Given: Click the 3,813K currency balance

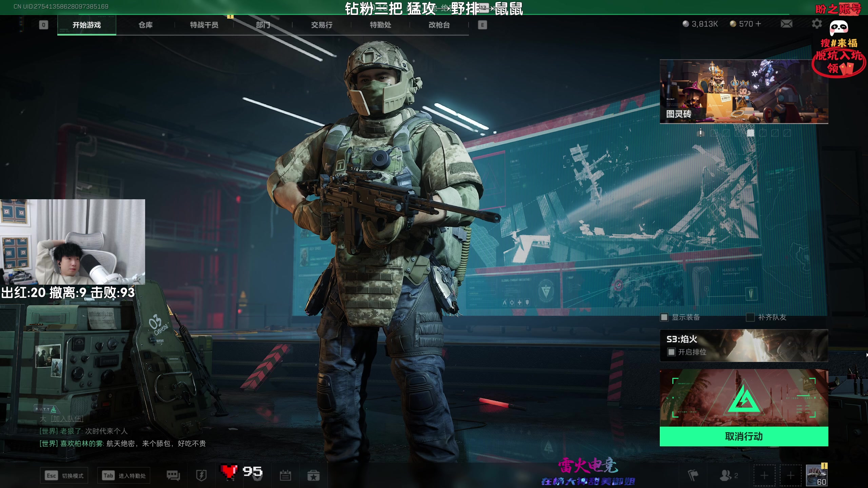Looking at the screenshot, I should tap(700, 24).
